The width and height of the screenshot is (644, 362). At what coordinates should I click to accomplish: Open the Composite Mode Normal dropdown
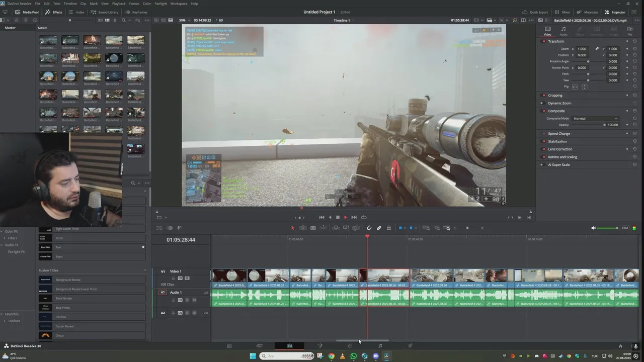(595, 119)
